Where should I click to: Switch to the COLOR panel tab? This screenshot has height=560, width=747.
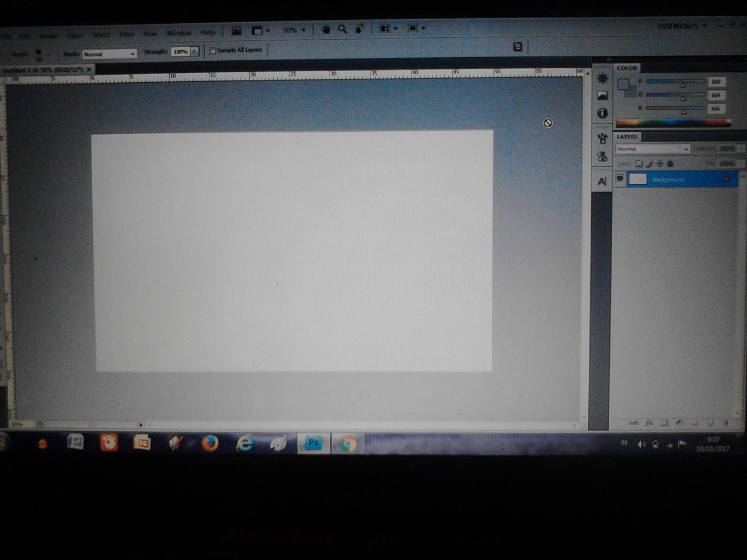pos(627,68)
